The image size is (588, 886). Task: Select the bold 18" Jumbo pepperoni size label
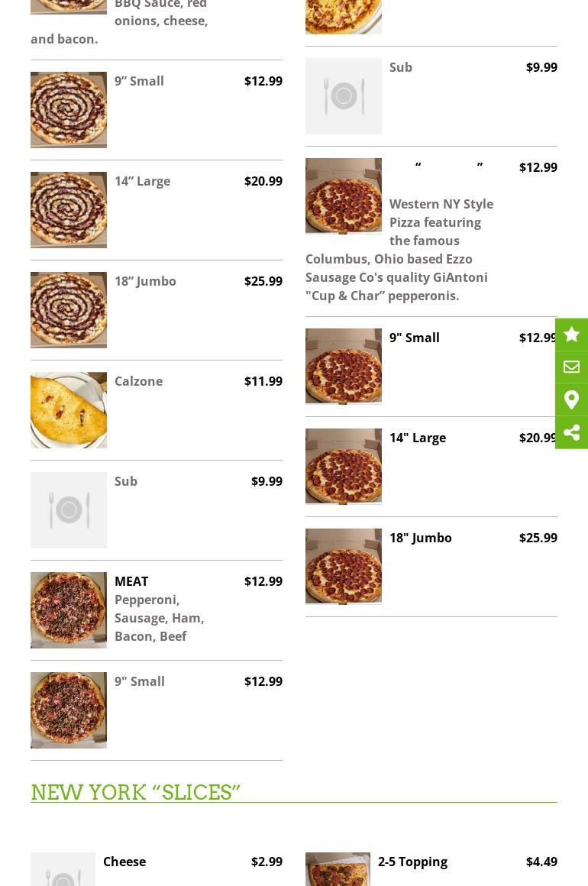[x=421, y=538]
